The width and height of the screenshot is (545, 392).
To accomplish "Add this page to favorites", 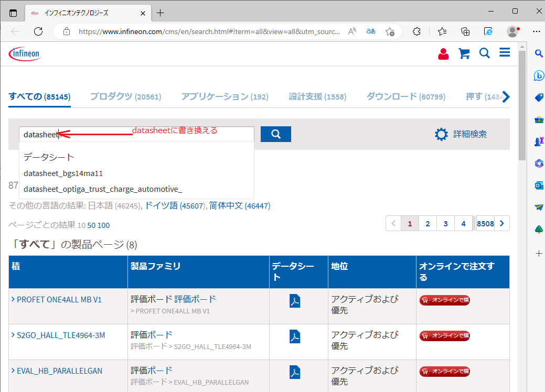I will pos(390,31).
